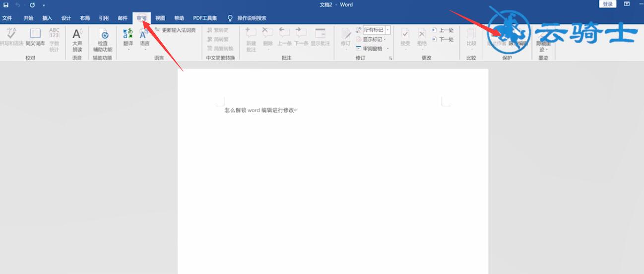Click 新建批注 new comment icon
644x274 pixels.
251,40
